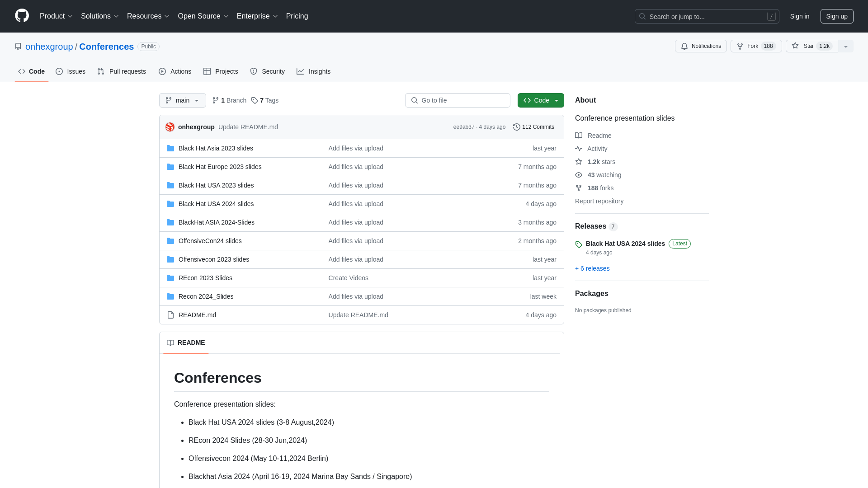The image size is (868, 488).
Task: Open the main branch selector dropdown
Action: pos(183,100)
